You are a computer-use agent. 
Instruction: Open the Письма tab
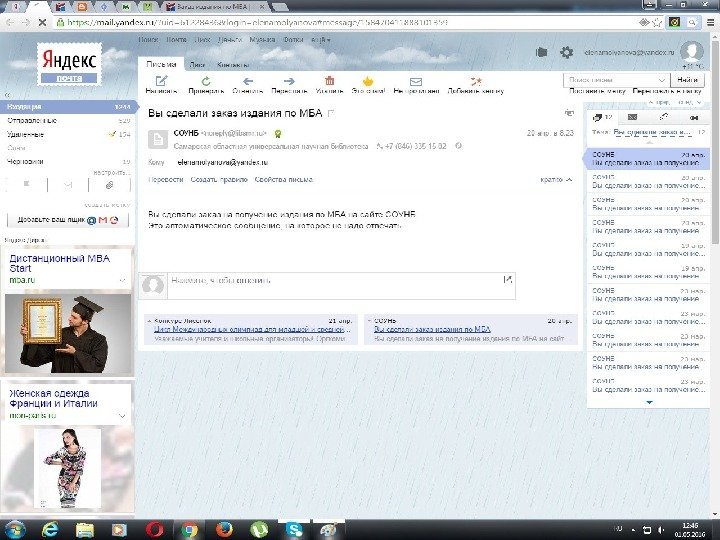tap(161, 65)
